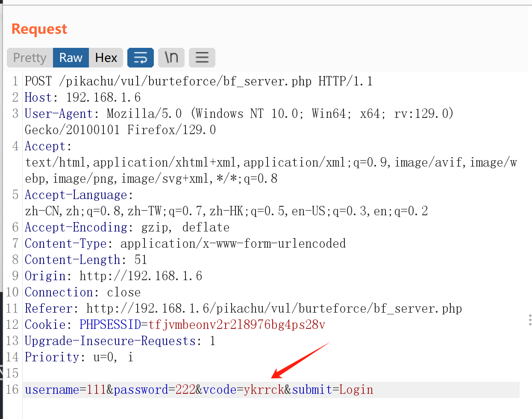Click the password value 222
The width and height of the screenshot is (532, 419).
pos(185,390)
